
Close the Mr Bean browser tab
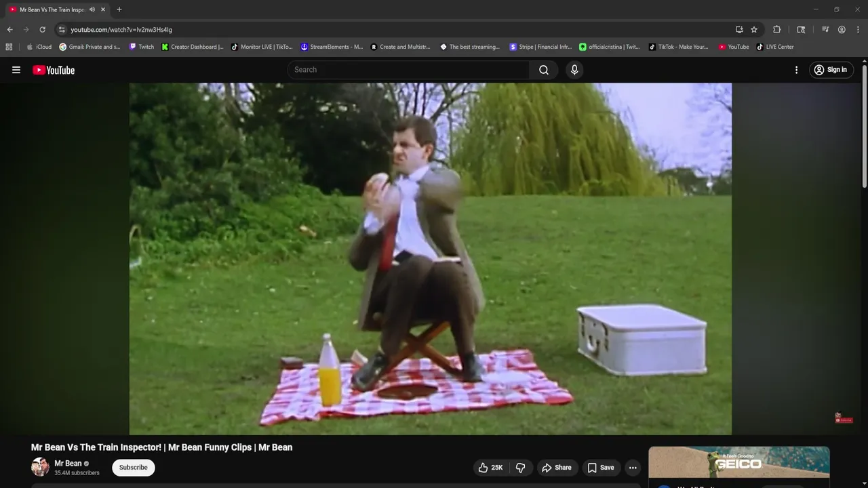(103, 9)
